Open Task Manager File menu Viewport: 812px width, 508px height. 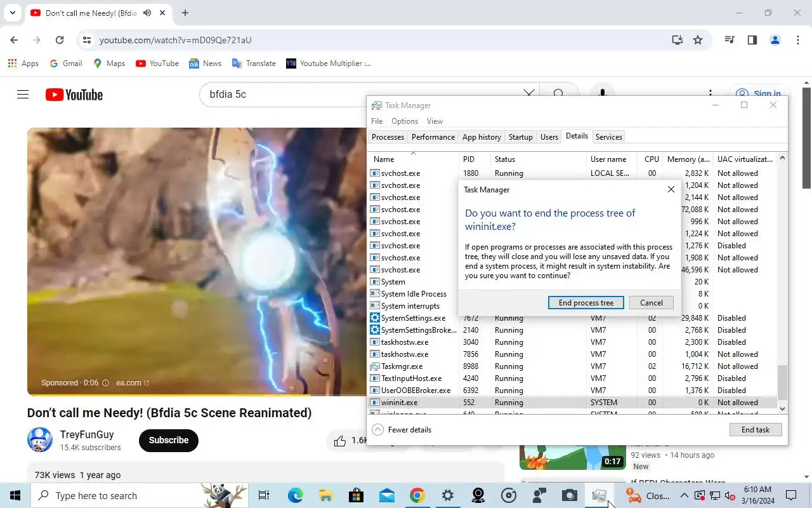click(377, 121)
